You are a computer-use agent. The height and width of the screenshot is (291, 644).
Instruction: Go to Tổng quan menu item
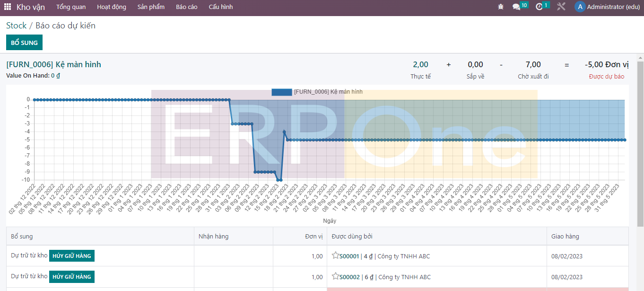click(71, 7)
